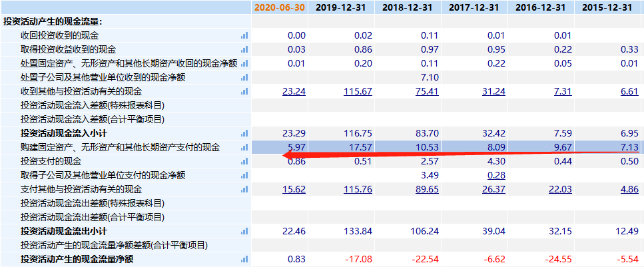Click chart icon for 投资活动产生的现金流量净额
Screen dimensions: 644x267
244,259
